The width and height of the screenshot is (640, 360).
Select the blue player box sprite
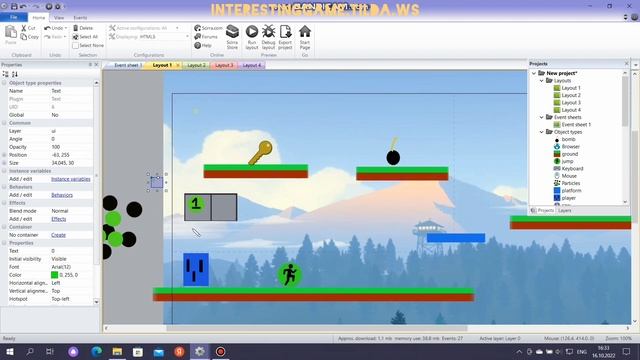(196, 269)
